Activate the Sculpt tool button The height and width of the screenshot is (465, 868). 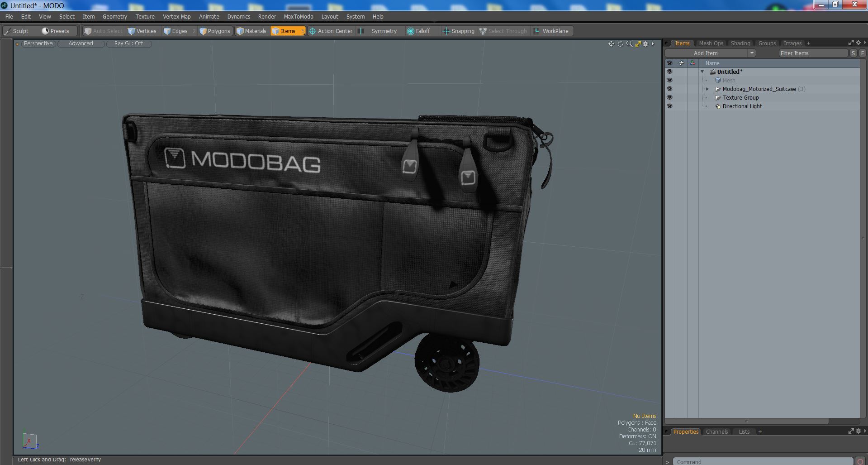[20, 31]
